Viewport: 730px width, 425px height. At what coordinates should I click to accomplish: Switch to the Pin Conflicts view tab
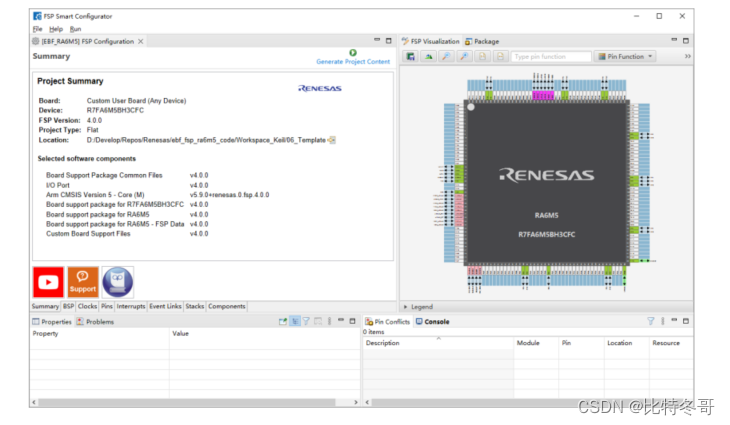388,322
